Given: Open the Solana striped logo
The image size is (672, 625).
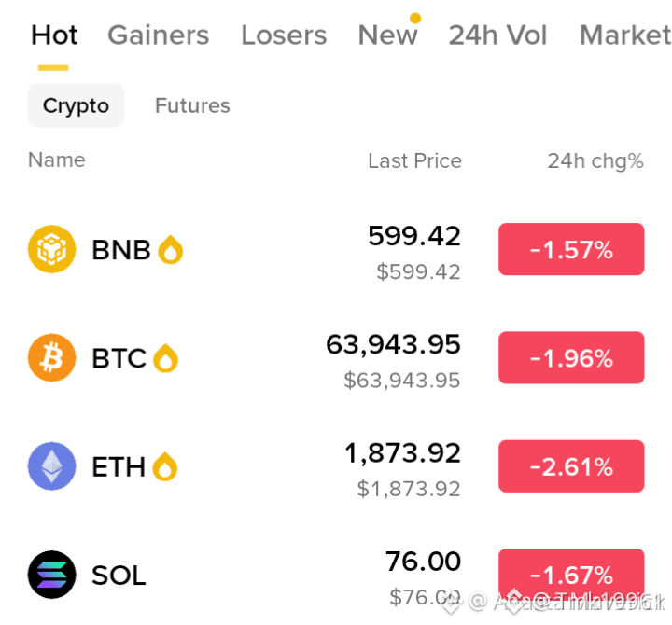Looking at the screenshot, I should (52, 575).
